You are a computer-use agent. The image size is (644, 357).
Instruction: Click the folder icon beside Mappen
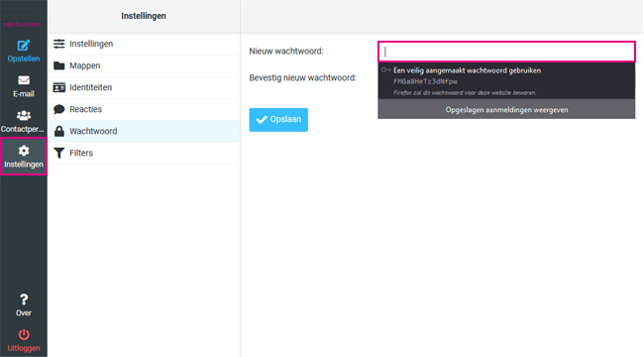(59, 65)
